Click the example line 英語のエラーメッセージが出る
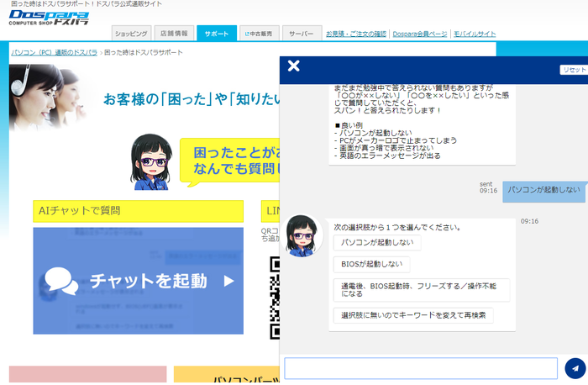The image size is (588, 385). 387,156
